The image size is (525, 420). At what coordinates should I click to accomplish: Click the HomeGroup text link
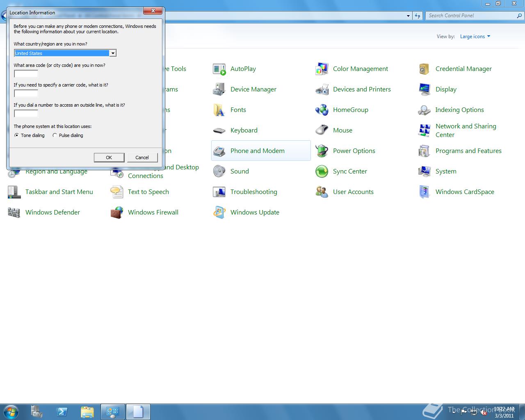(x=351, y=110)
